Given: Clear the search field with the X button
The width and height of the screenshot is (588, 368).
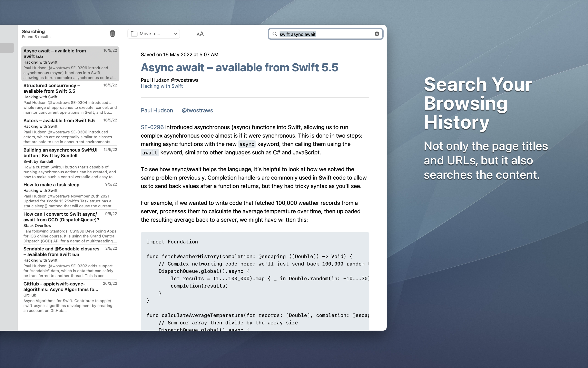Looking at the screenshot, I should 377,34.
